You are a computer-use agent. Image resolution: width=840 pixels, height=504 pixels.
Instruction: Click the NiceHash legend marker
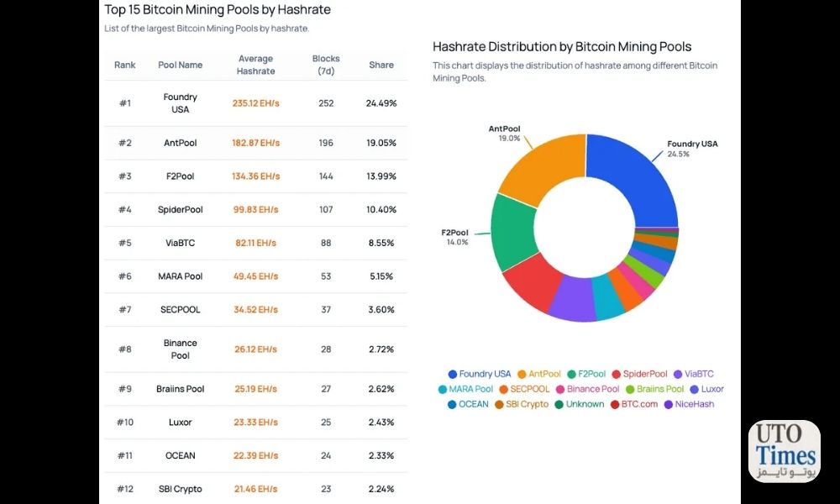(x=669, y=404)
